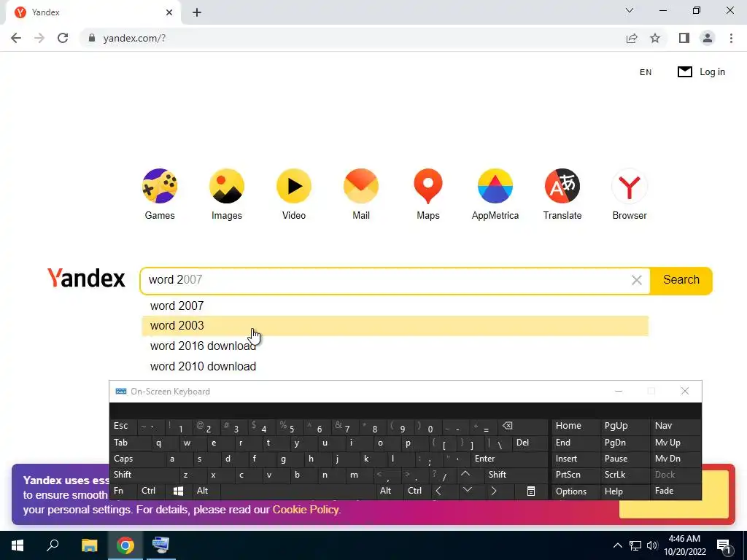Toggle right Shift key on On-Screen Keyboard
The height and width of the screenshot is (560, 747).
click(x=516, y=475)
